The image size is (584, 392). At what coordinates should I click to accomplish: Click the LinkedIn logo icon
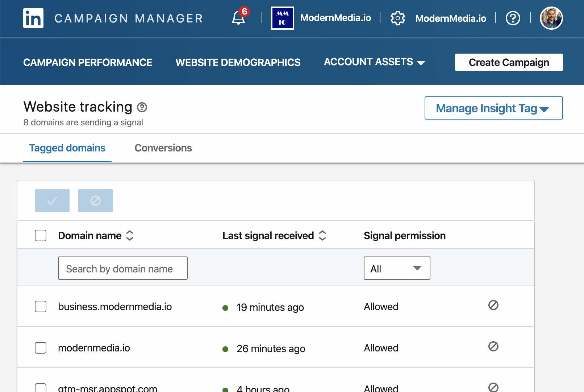(x=33, y=18)
